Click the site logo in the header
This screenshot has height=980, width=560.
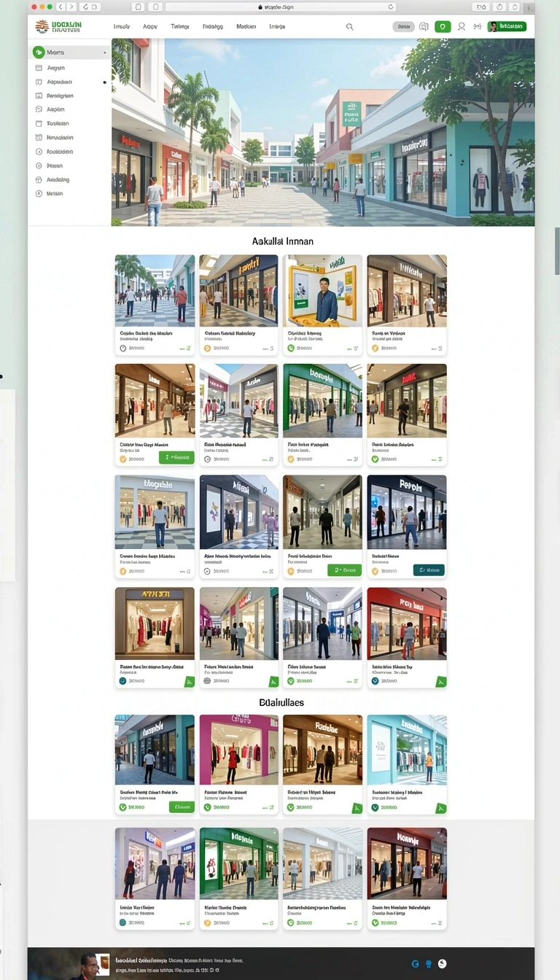click(x=58, y=27)
